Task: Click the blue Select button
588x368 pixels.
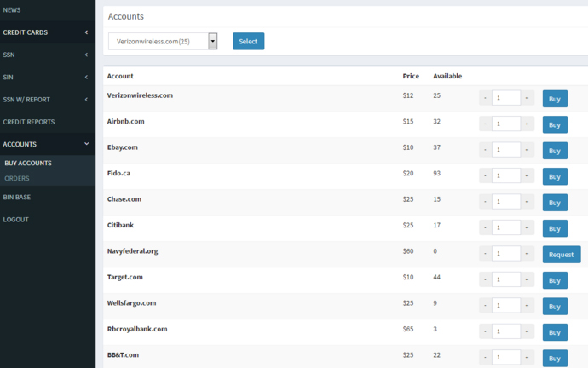Action: (x=248, y=41)
